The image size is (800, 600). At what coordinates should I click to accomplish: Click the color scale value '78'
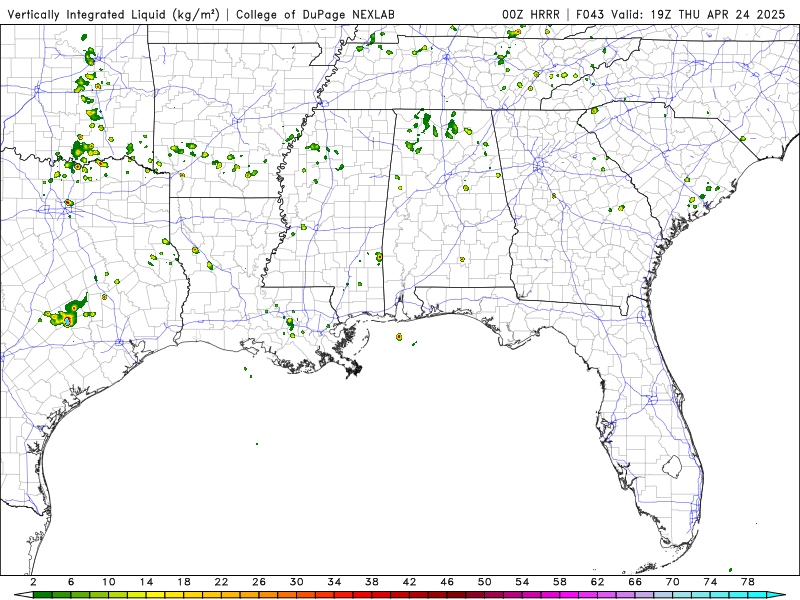tap(748, 582)
